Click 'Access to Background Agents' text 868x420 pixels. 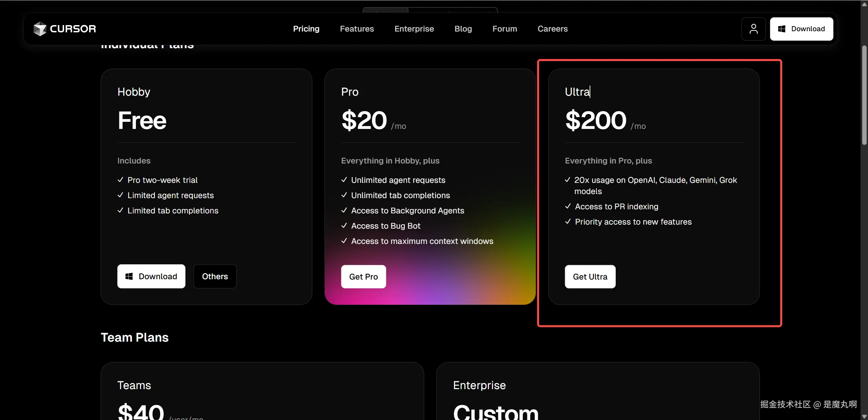tap(408, 211)
